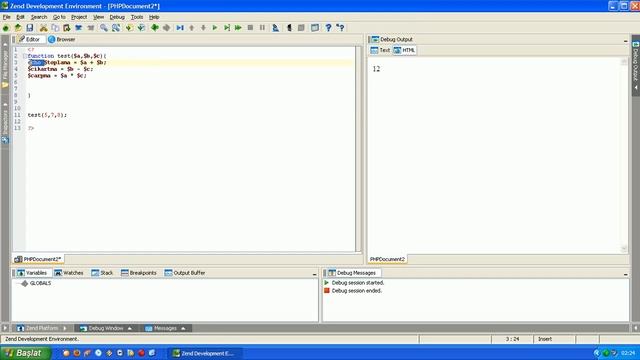Viewport: 640px width, 360px height.
Task: Minimize the Debug Messages panel
Action: click(625, 274)
